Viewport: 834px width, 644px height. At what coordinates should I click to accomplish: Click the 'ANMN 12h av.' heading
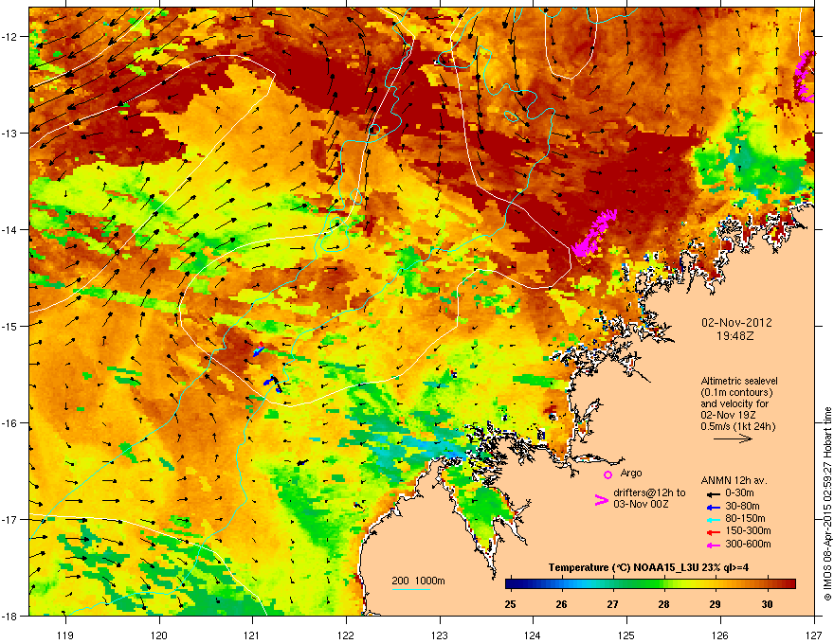point(734,480)
